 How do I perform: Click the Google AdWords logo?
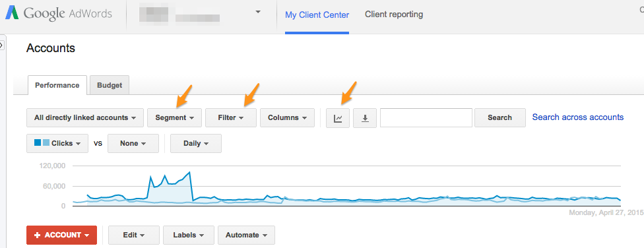[59, 14]
